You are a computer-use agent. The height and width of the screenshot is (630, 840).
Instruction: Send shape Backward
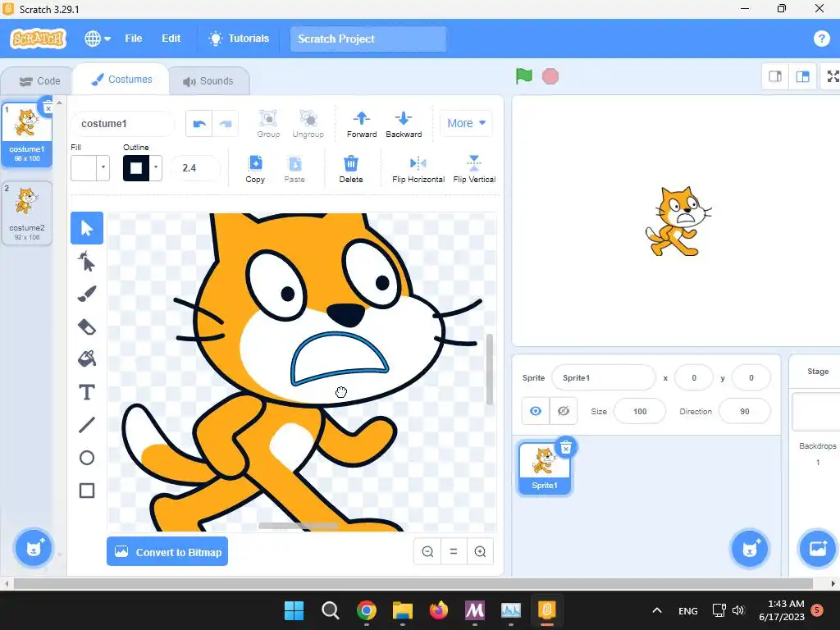(x=404, y=124)
